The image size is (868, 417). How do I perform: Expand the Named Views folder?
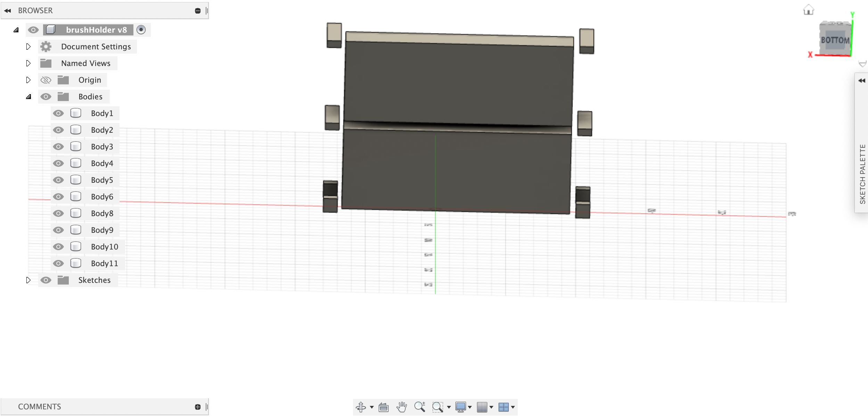click(28, 63)
